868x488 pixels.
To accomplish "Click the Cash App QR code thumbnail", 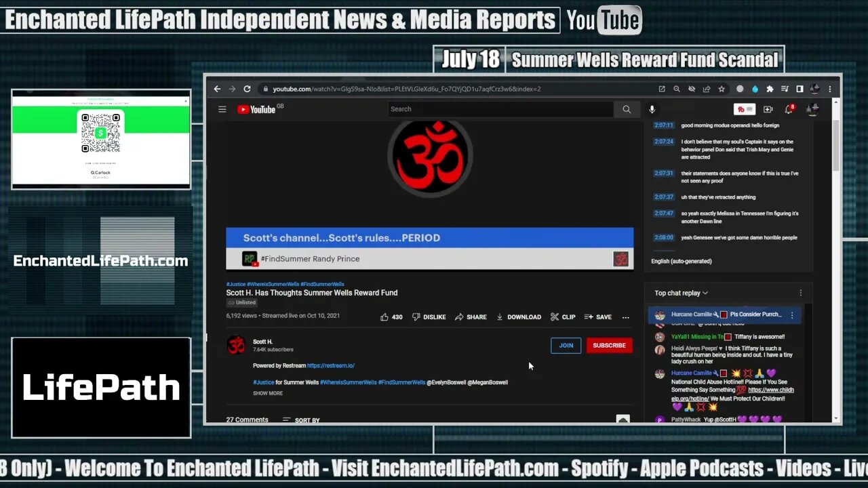I will pos(100,133).
